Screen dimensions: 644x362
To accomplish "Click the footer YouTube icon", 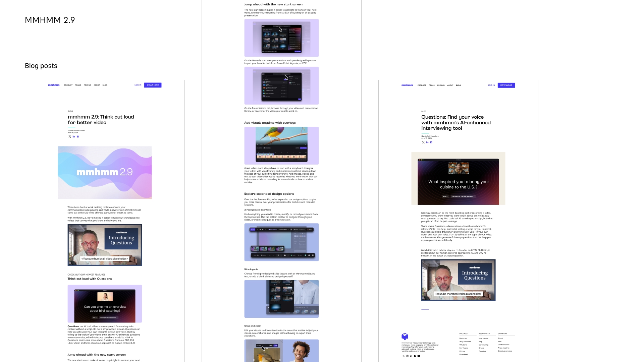I will (x=419, y=356).
